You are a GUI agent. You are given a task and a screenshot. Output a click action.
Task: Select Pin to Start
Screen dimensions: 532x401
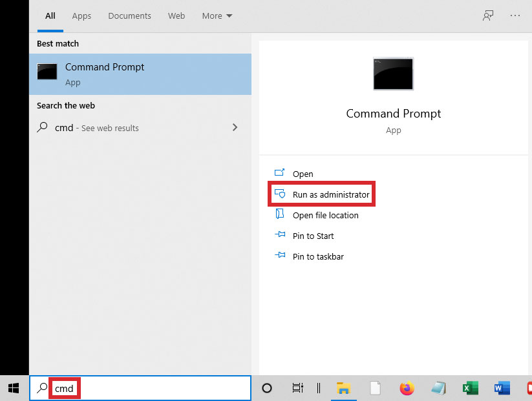pos(313,236)
